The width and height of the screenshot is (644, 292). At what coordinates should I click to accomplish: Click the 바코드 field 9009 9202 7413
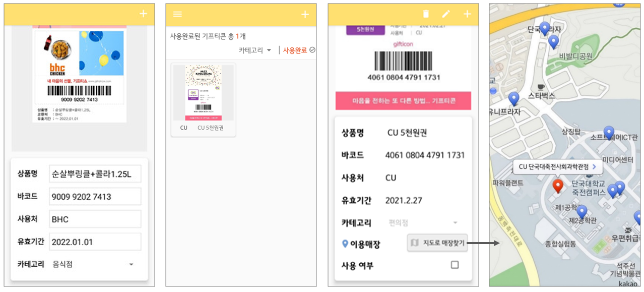[x=95, y=197]
